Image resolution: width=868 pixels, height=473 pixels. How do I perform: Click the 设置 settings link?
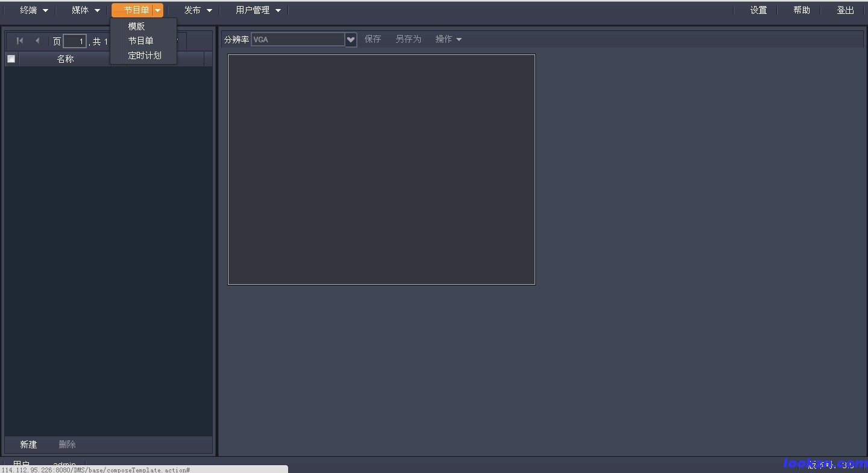tap(758, 10)
